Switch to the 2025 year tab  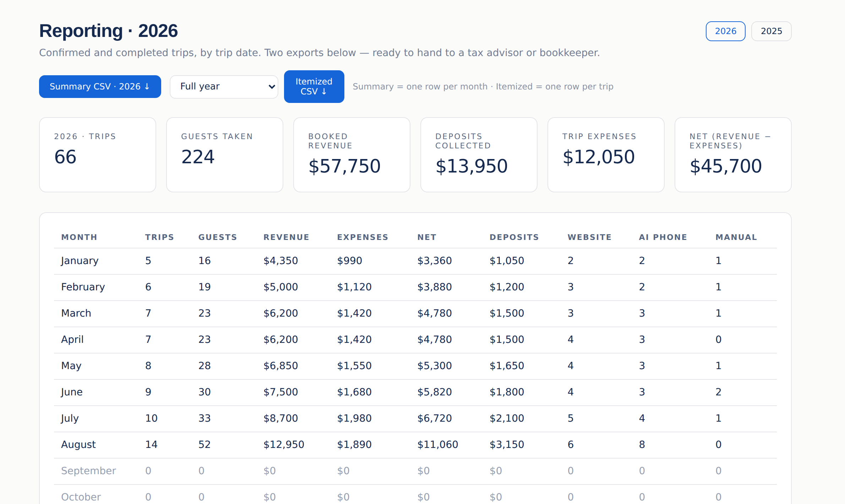771,31
